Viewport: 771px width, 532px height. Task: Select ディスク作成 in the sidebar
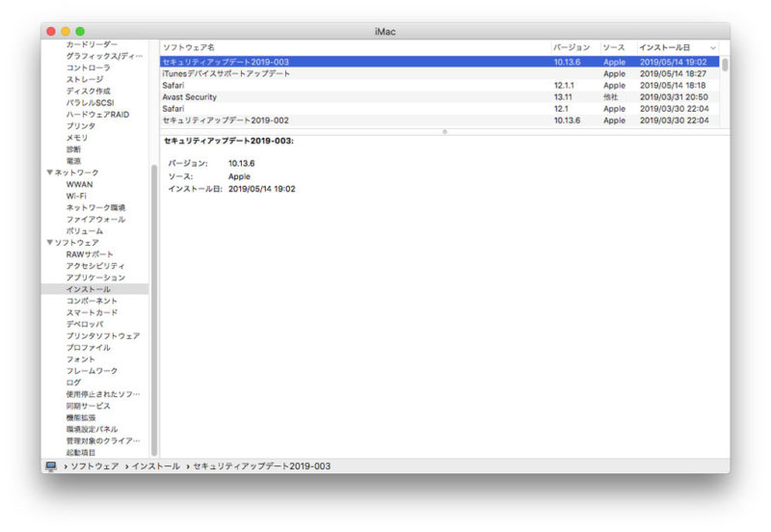coord(89,91)
